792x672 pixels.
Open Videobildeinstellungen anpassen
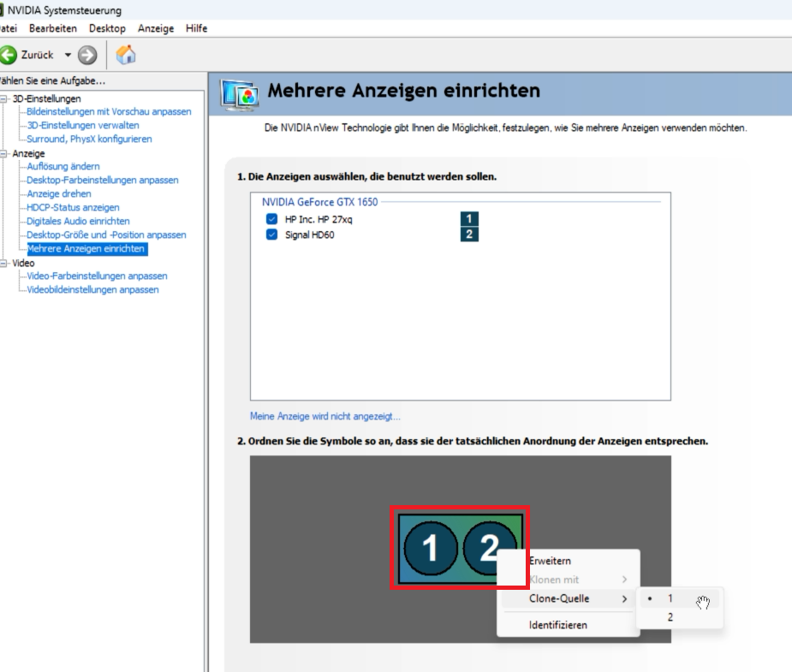[x=93, y=289]
